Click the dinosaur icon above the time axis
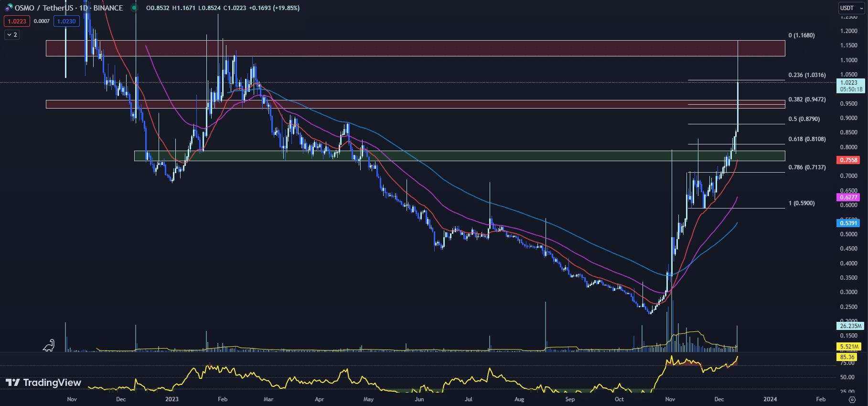 point(49,345)
